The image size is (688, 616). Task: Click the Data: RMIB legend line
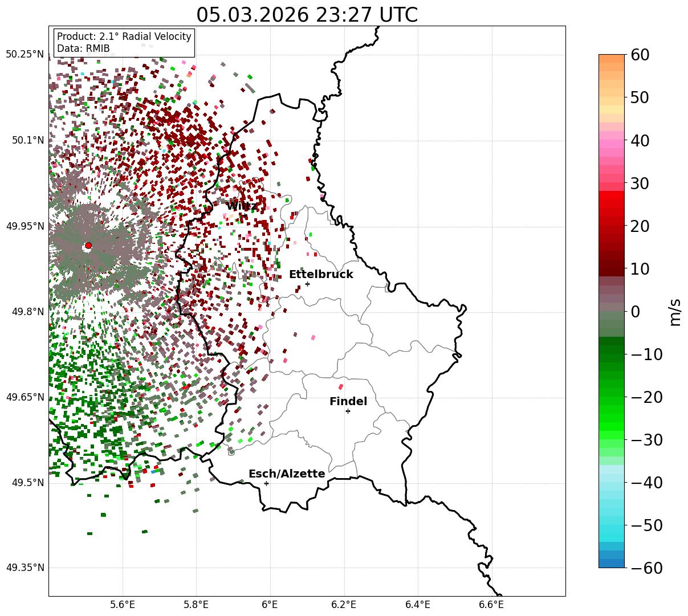(83, 49)
